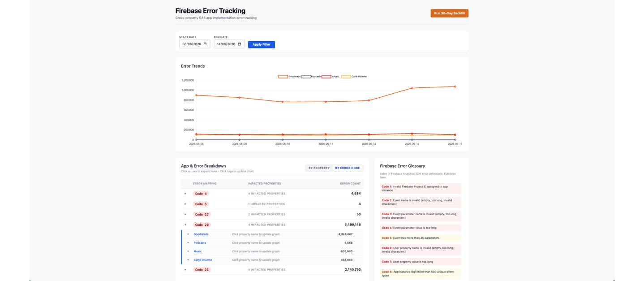Select the Goodreads data point on 2026-06-10
This screenshot has width=644, height=281.
pos(283,102)
